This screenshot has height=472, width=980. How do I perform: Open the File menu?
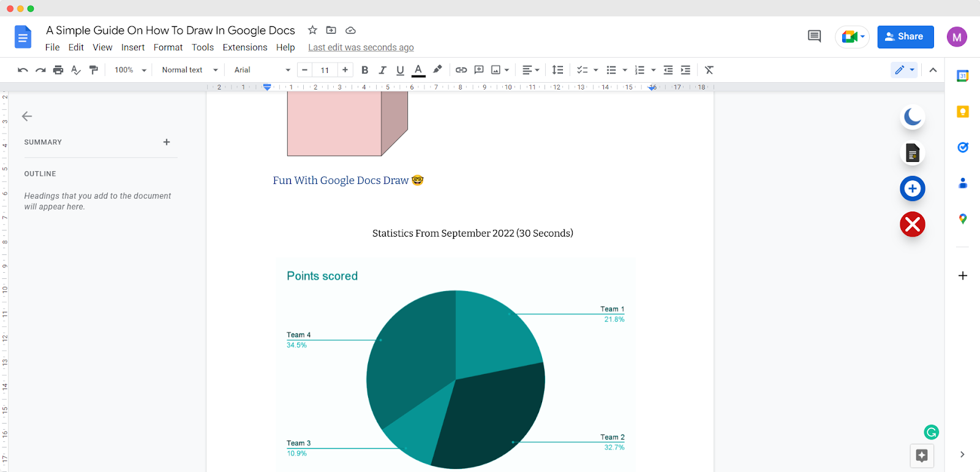(x=53, y=47)
